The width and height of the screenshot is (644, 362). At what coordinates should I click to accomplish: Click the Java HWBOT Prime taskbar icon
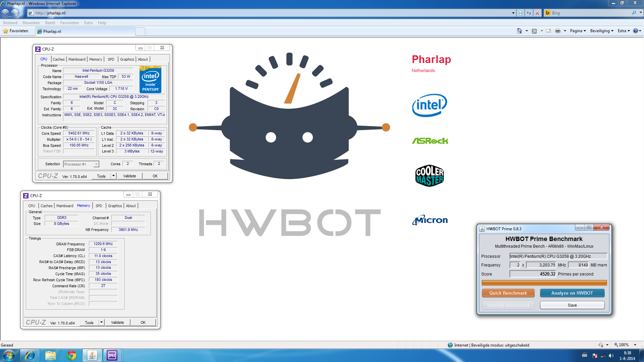[92, 355]
